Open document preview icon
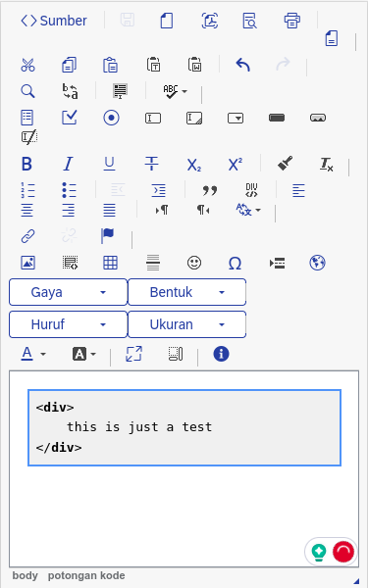Viewport: 368px width, 588px height. coord(249,21)
